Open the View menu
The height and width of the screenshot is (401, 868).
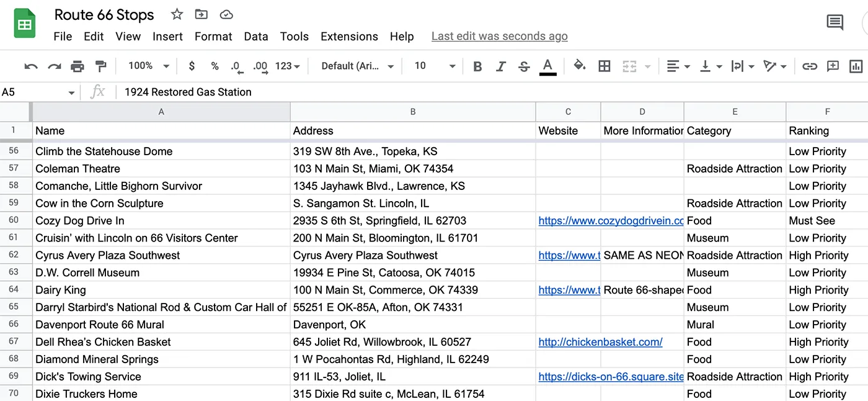(128, 37)
